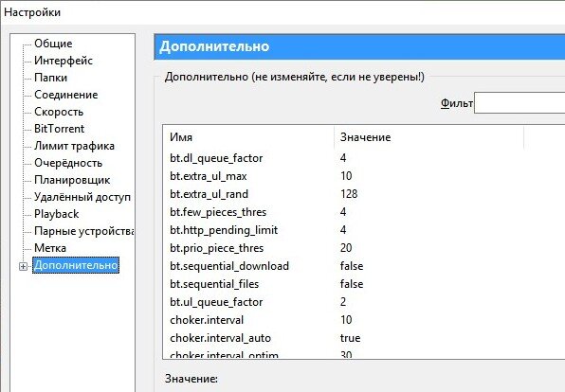This screenshot has width=565, height=392.
Task: Select the bt.sequential_download row
Action: [x=364, y=266]
